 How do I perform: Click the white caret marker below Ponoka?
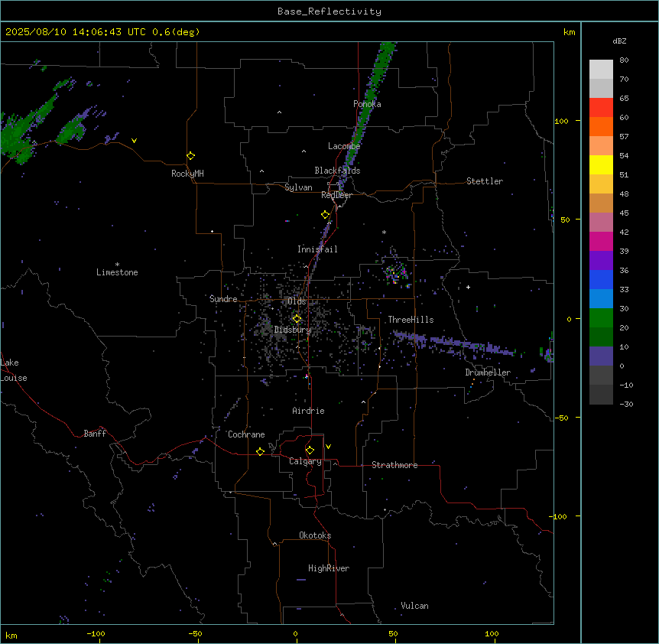(x=279, y=112)
